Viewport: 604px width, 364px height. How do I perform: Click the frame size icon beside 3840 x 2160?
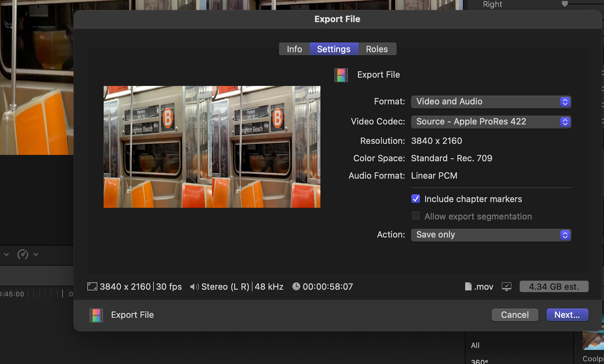[x=92, y=287]
